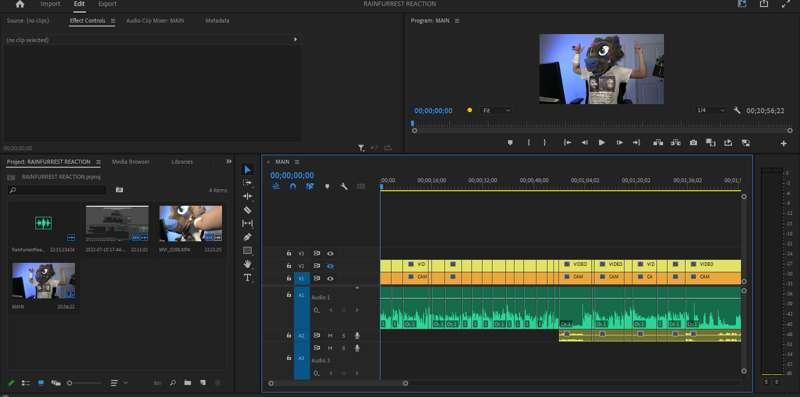Open the Metadata tab
Viewport: 800px width, 397px height.
click(217, 21)
